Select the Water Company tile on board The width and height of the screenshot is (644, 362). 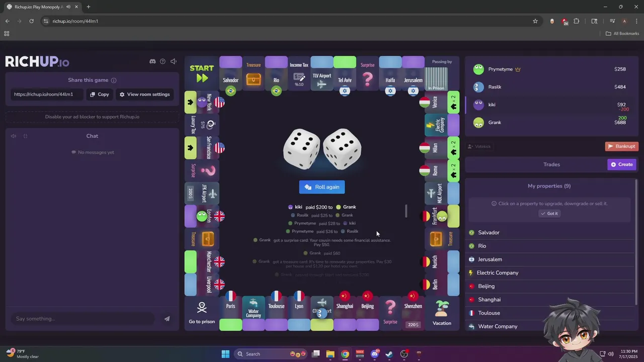pyautogui.click(x=254, y=313)
